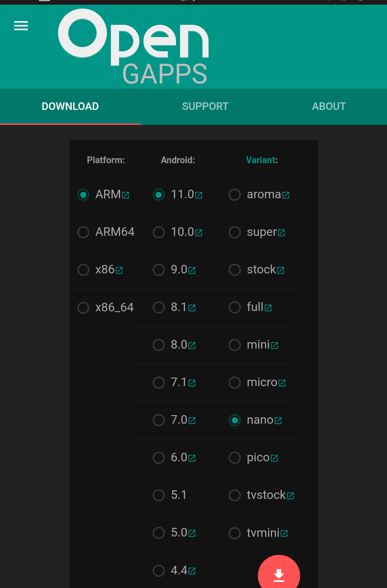Open the hamburger navigation menu
The height and width of the screenshot is (588, 387).
(21, 26)
